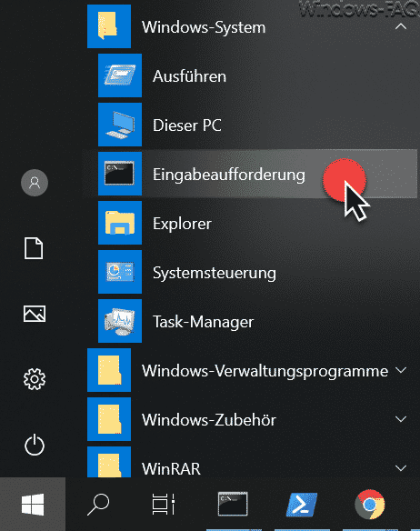This screenshot has height=531, width=420.
Task: Open the Command Prompt taskbar icon
Action: (233, 504)
